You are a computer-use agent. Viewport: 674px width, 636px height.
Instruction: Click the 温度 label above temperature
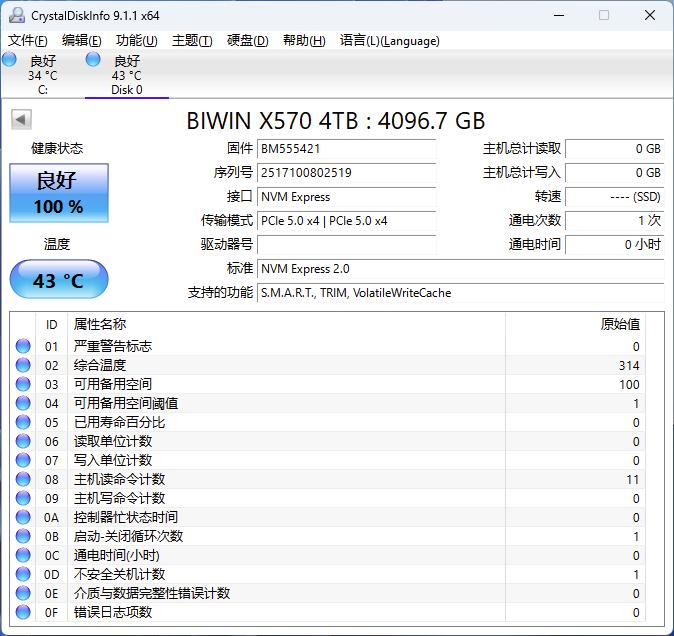point(57,244)
